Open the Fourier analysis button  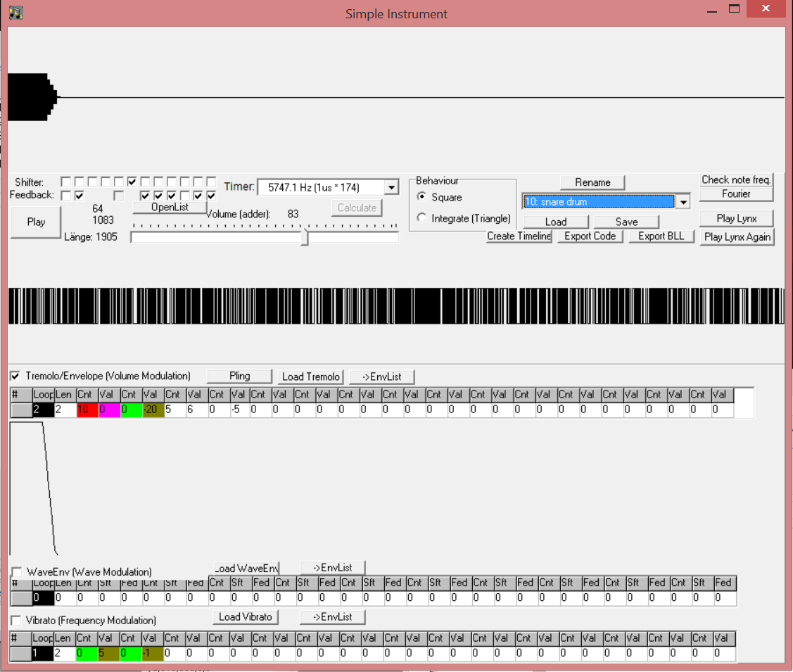coord(736,194)
